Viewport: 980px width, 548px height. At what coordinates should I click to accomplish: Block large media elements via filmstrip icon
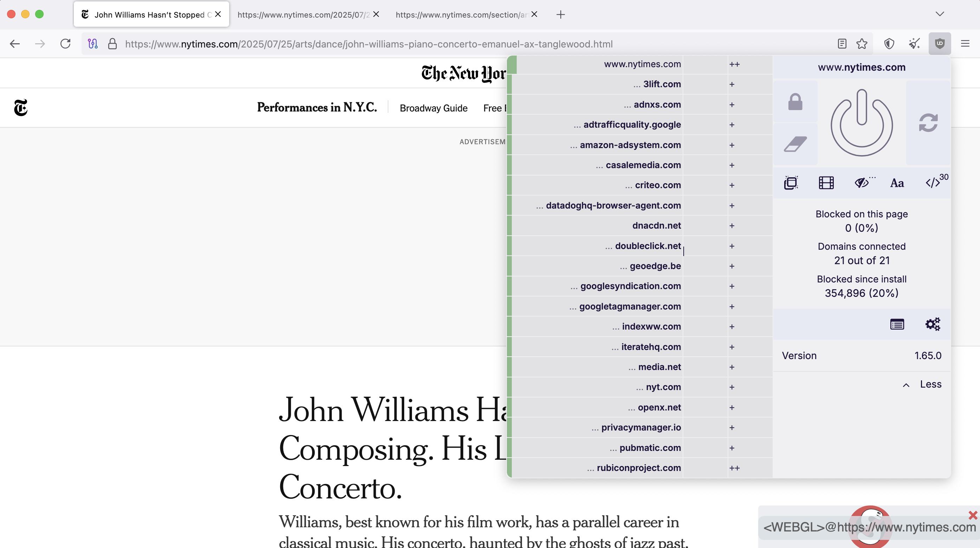[826, 183]
